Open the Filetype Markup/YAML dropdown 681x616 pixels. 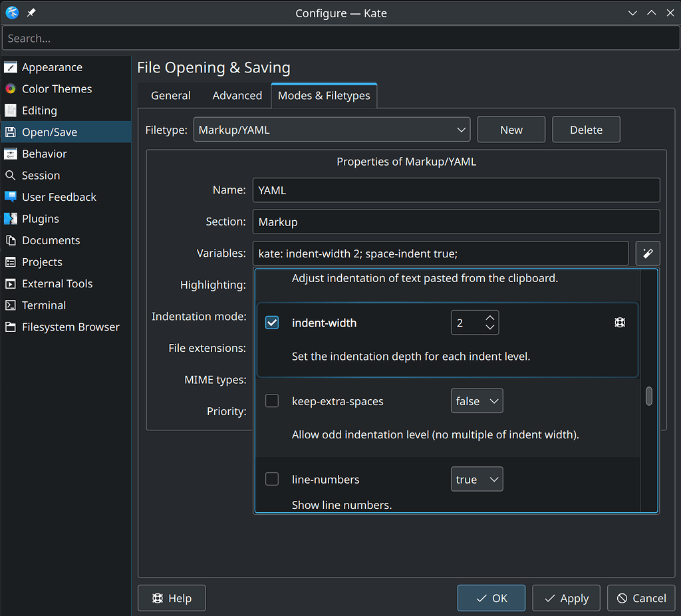point(332,130)
